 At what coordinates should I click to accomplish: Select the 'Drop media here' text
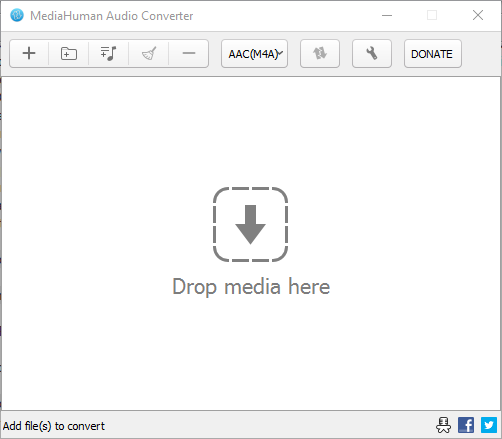point(251,287)
